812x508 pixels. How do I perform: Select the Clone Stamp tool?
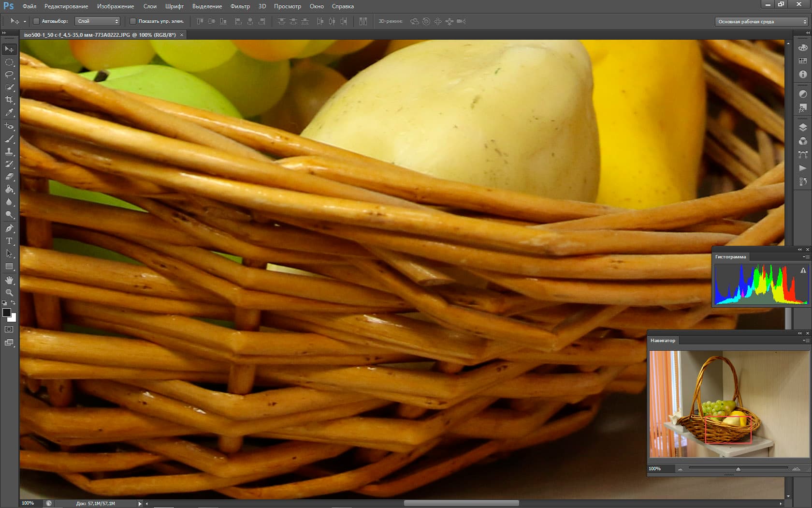click(9, 151)
